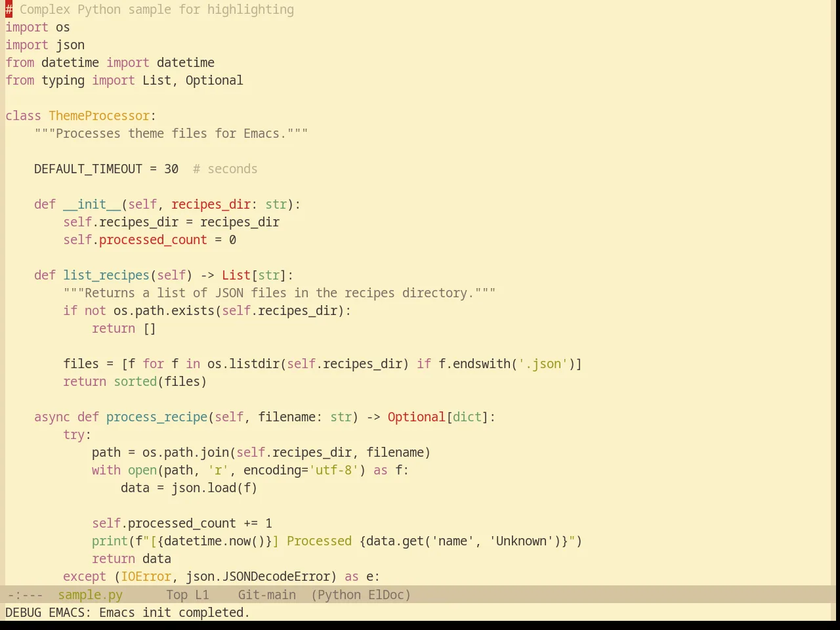Viewport: 840px width, 630px height.
Task: Click the word 'os' in 'import os'
Action: (63, 27)
